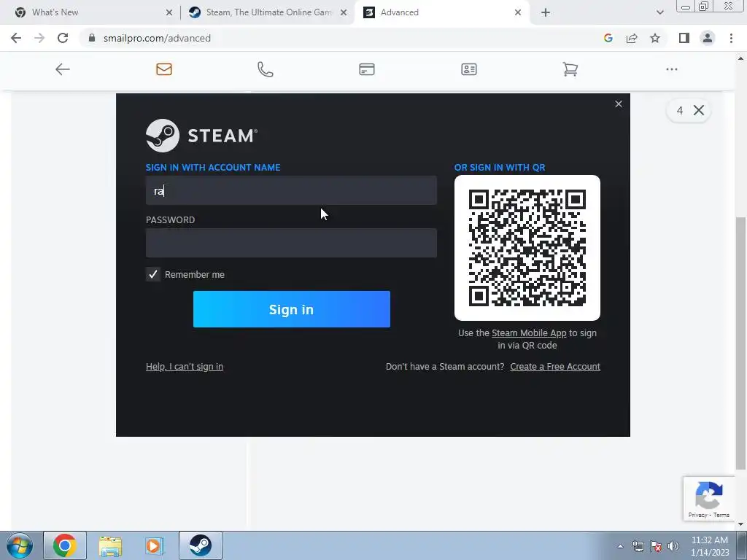747x560 pixels.
Task: Click the page vertical scrollbar
Action: (740, 343)
